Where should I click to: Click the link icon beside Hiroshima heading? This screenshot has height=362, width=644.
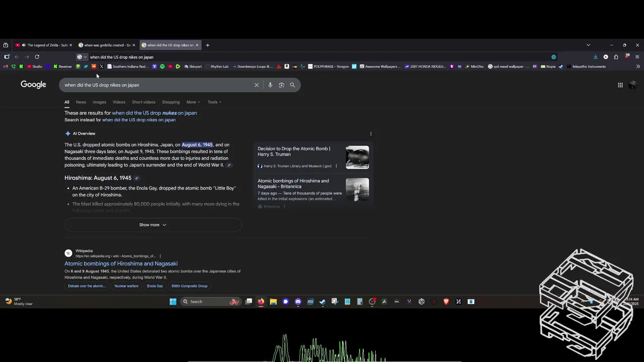tap(136, 178)
